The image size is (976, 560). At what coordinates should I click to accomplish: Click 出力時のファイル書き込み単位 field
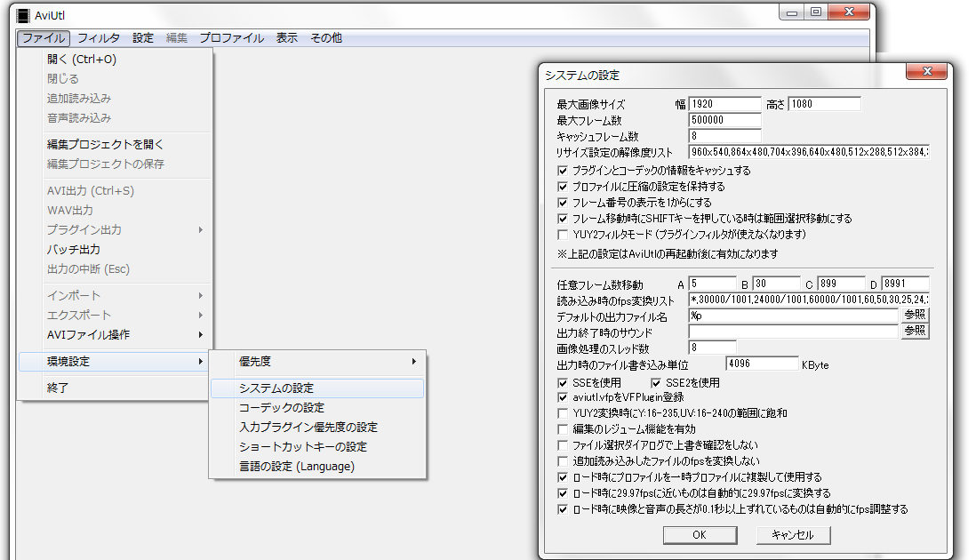tap(763, 364)
